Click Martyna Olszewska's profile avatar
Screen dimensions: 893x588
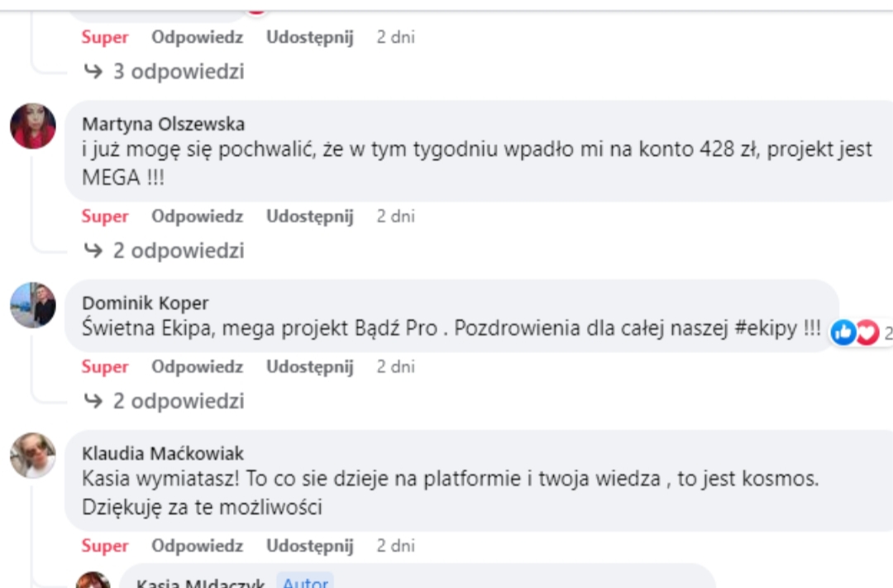pos(33,126)
